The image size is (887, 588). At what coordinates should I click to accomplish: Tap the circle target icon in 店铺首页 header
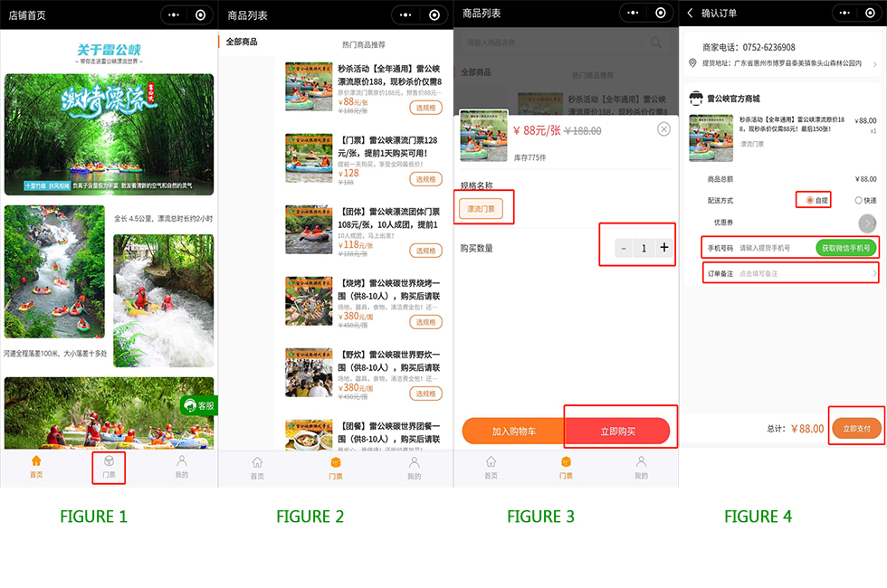200,15
